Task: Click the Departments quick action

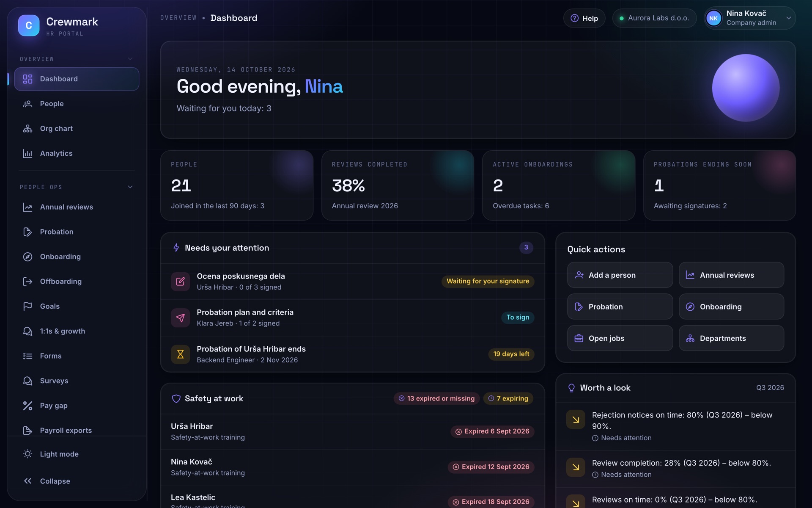Action: click(x=731, y=338)
